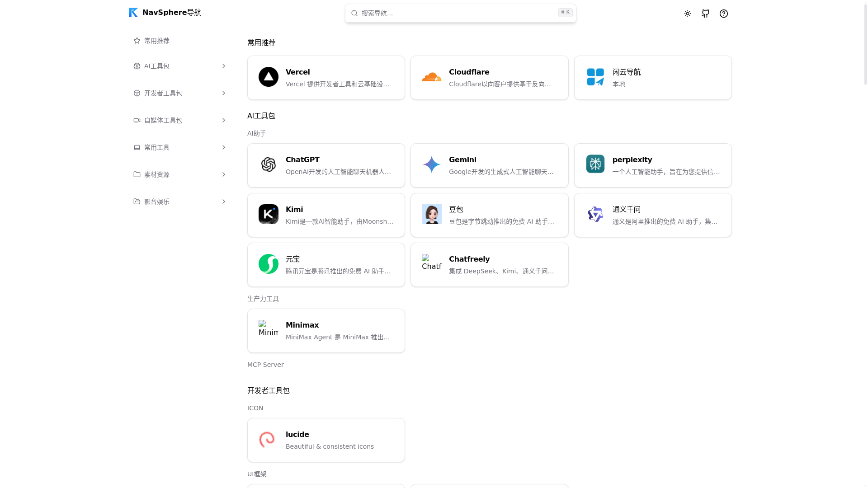Open the Gemini card title

pos(462,160)
